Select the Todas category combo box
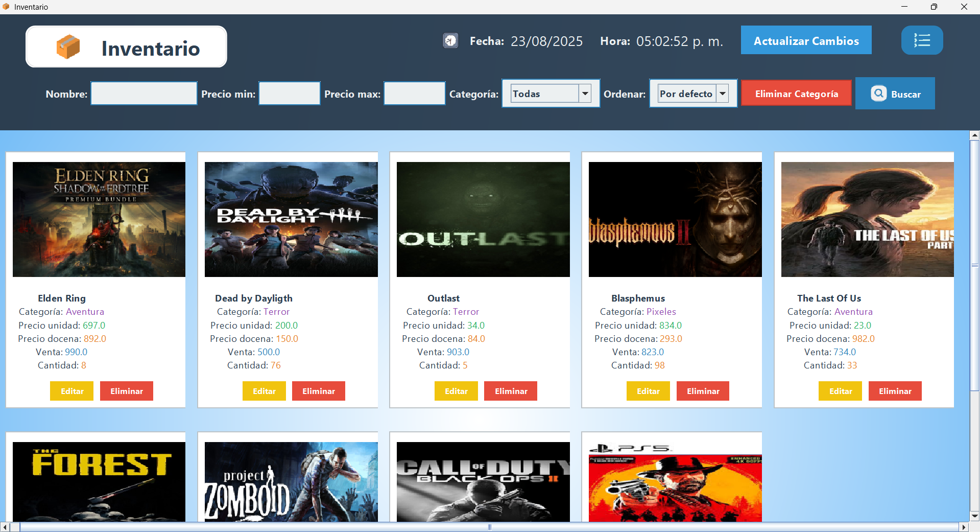 point(544,94)
